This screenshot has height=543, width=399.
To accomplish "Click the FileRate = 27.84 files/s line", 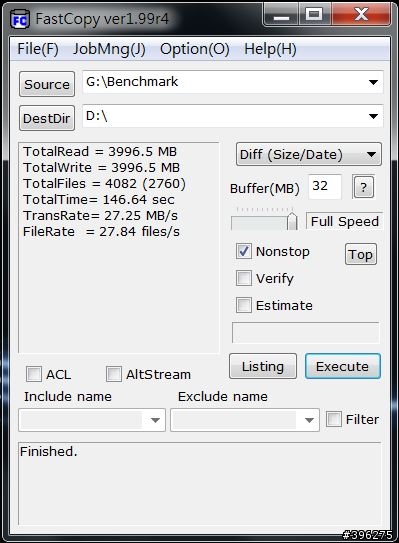I will pyautogui.click(x=101, y=231).
